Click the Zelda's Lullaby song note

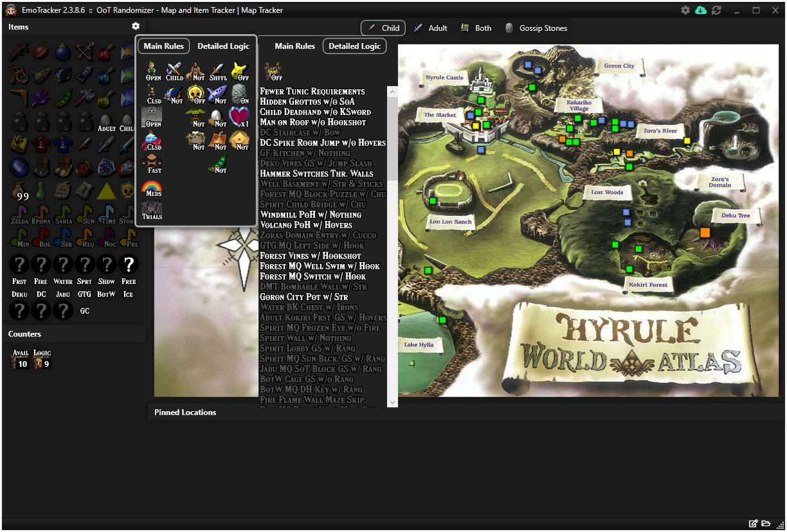pyautogui.click(x=19, y=213)
